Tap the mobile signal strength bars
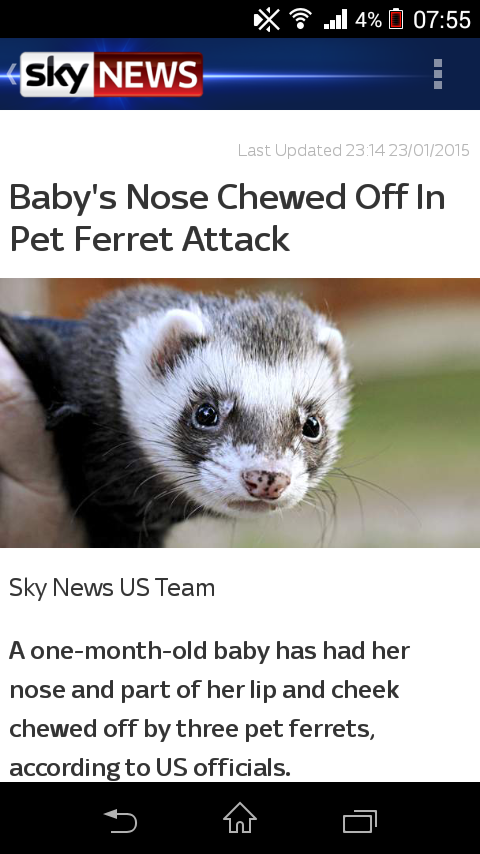480x854 pixels. tap(335, 20)
